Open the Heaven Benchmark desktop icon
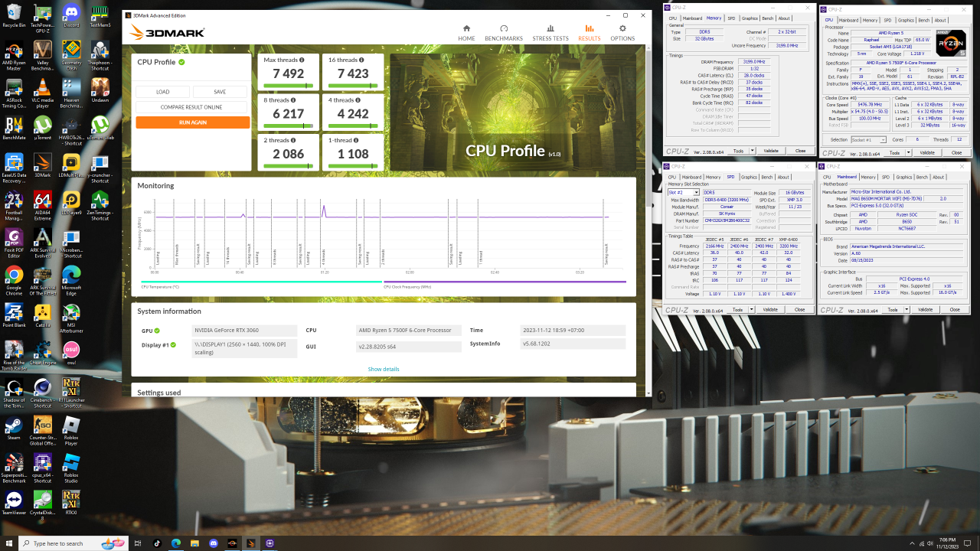 pos(71,92)
